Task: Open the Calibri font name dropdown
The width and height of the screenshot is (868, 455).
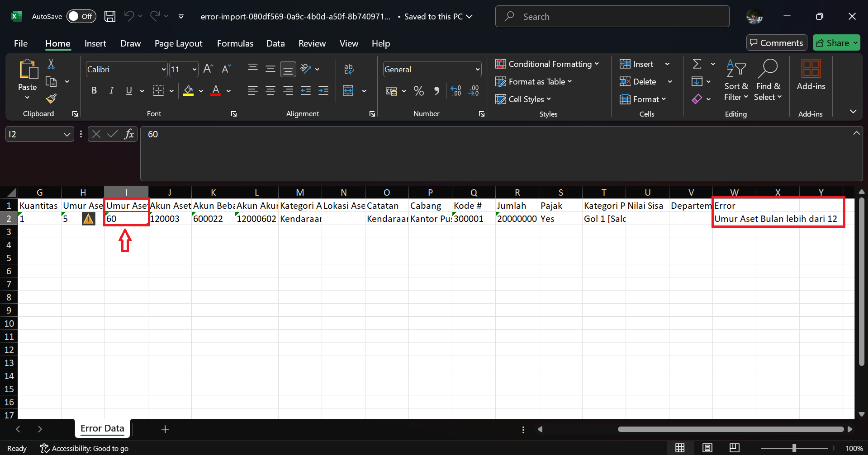Action: [163, 70]
